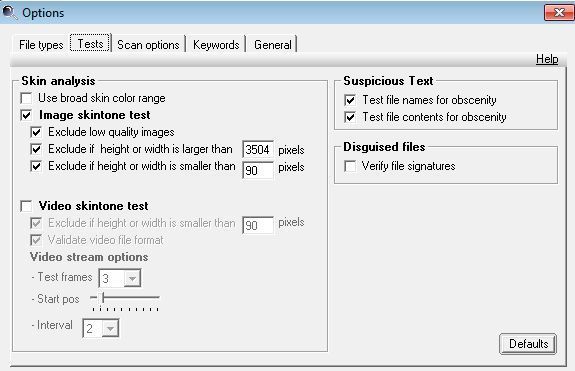Switch to the File types tab
The width and height of the screenshot is (575, 371).
[41, 45]
